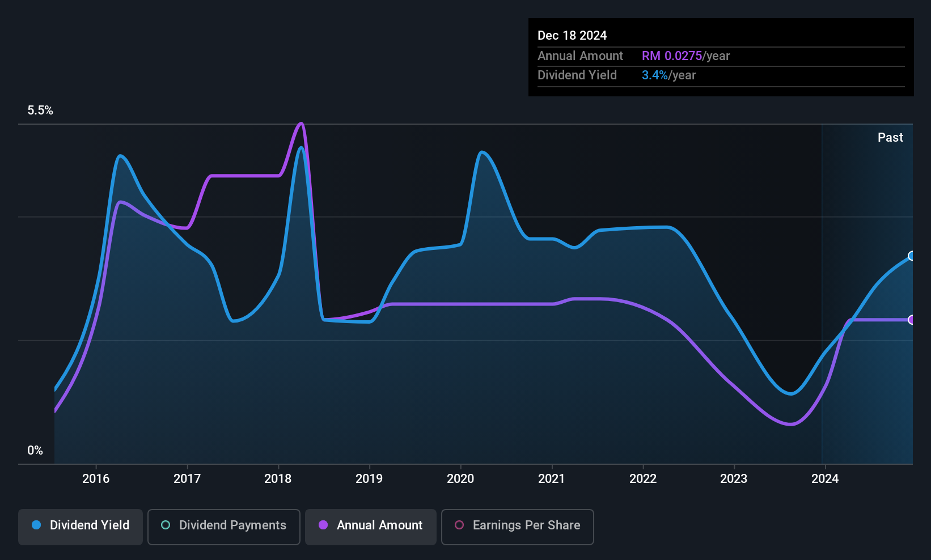Toggle the Annual Amount legend button
The width and height of the screenshot is (931, 560).
(370, 527)
